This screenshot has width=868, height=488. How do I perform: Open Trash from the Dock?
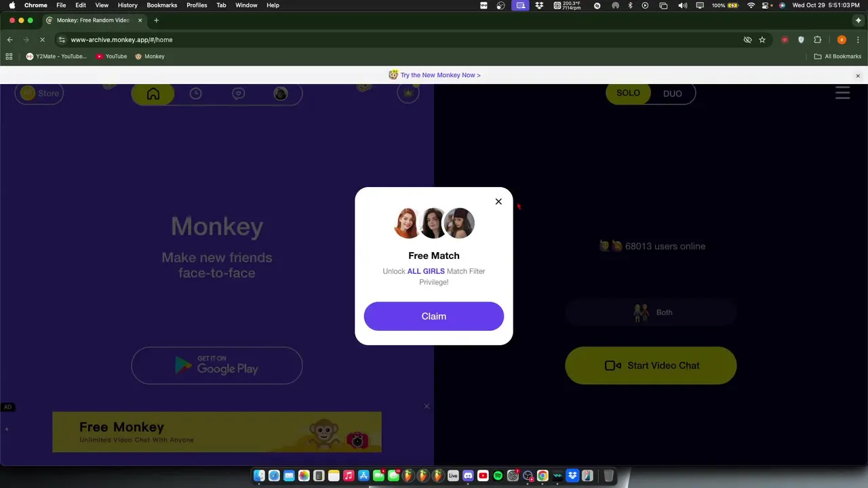click(609, 476)
